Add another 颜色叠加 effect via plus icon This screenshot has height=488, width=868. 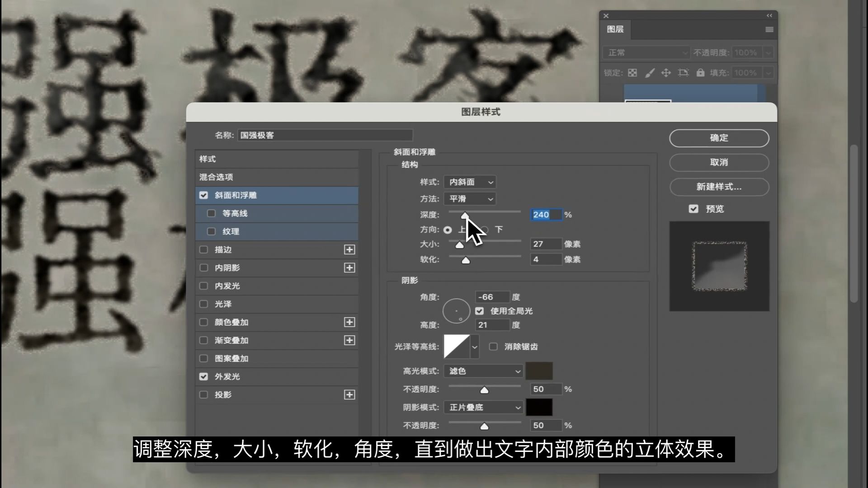coord(349,322)
